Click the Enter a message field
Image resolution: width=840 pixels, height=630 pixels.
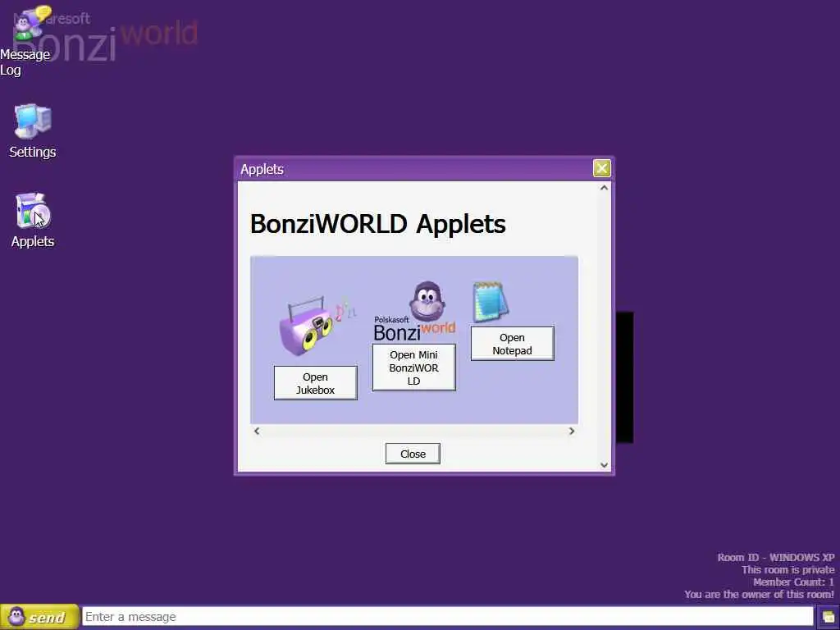click(447, 617)
